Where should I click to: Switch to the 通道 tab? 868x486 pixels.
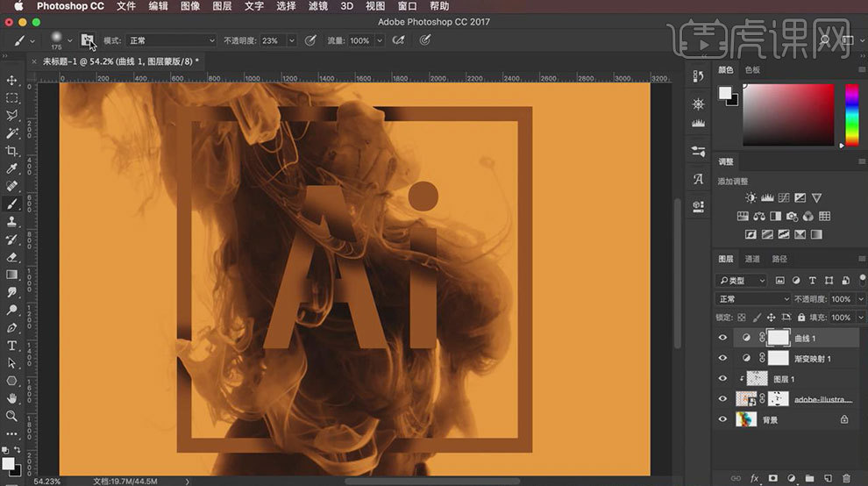752,259
